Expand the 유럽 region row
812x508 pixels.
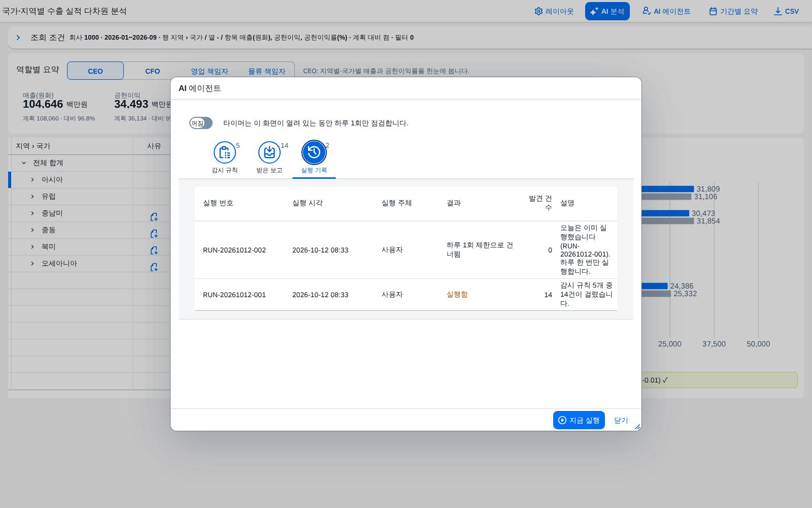[x=32, y=197]
